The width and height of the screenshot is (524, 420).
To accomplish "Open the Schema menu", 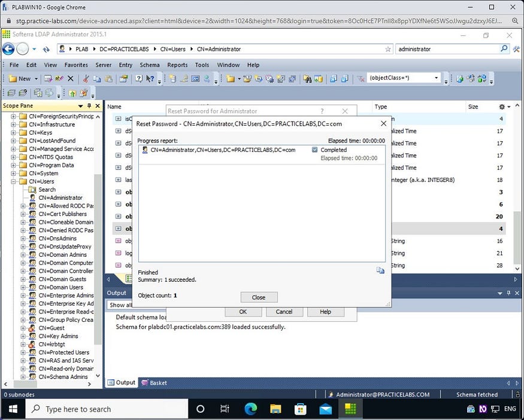I will [149, 65].
